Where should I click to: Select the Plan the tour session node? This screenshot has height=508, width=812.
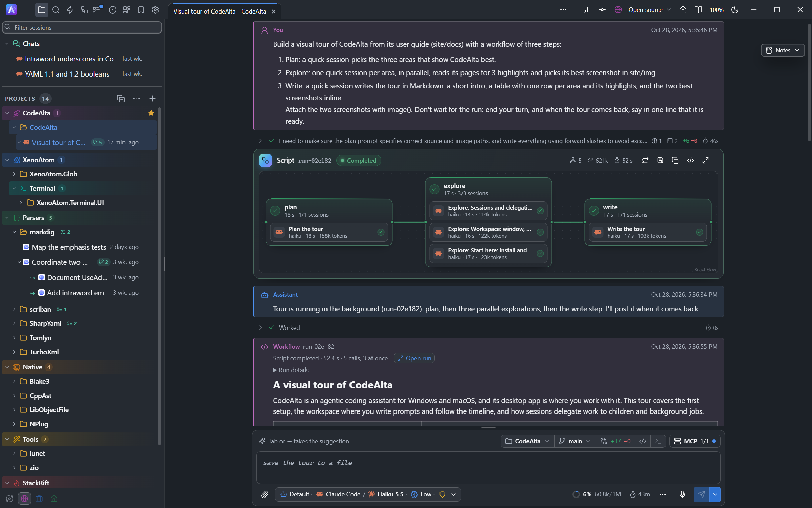click(x=329, y=232)
